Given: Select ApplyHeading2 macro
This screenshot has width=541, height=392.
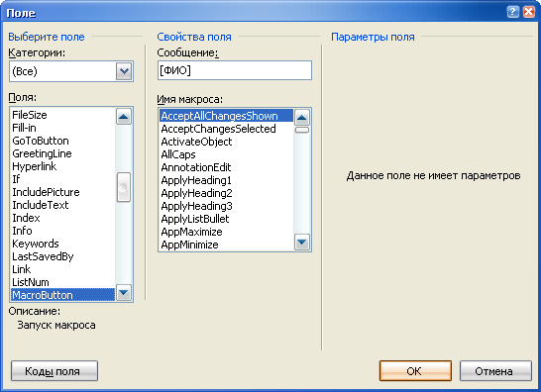Looking at the screenshot, I should 226,193.
